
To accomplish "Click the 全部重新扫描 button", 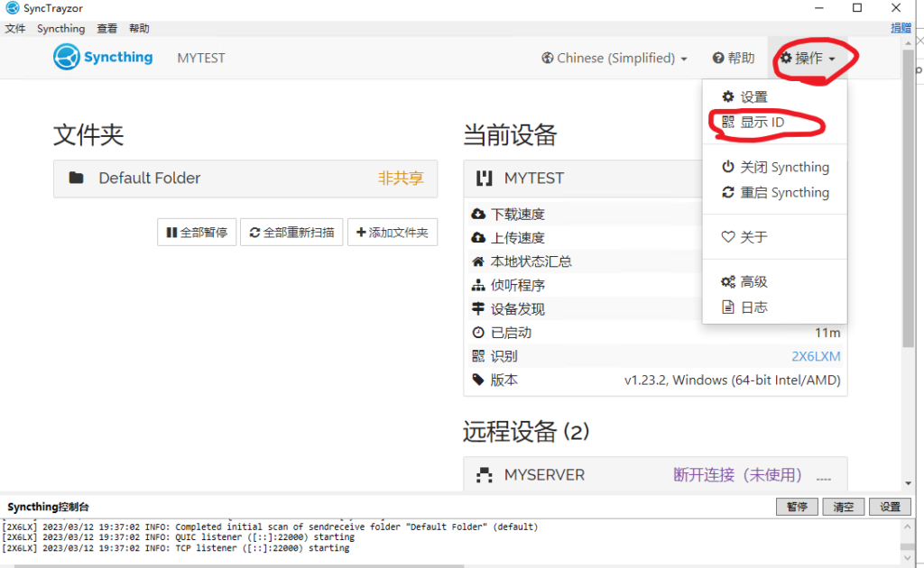I will coord(291,232).
